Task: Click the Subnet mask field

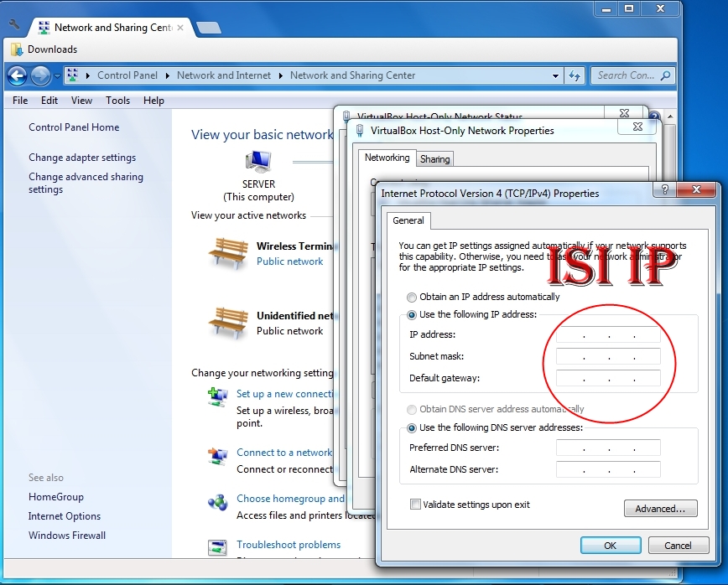Action: click(608, 356)
